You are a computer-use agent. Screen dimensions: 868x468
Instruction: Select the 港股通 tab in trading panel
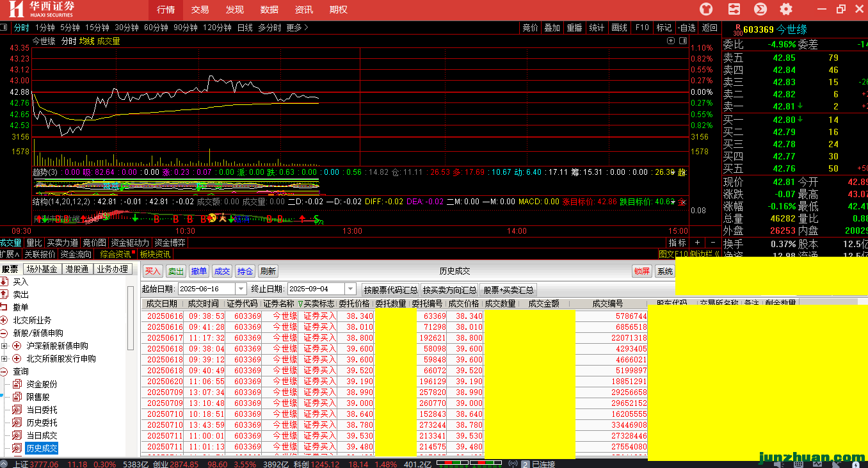77,270
